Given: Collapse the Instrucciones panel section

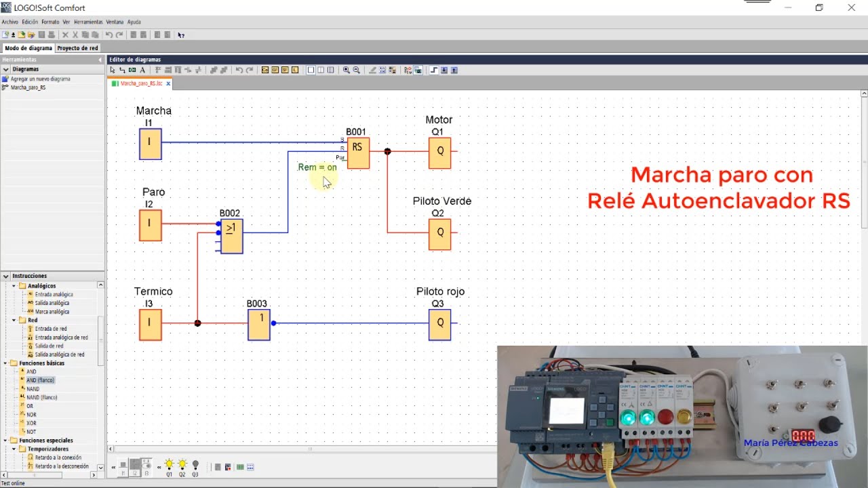Looking at the screenshot, I should point(5,276).
